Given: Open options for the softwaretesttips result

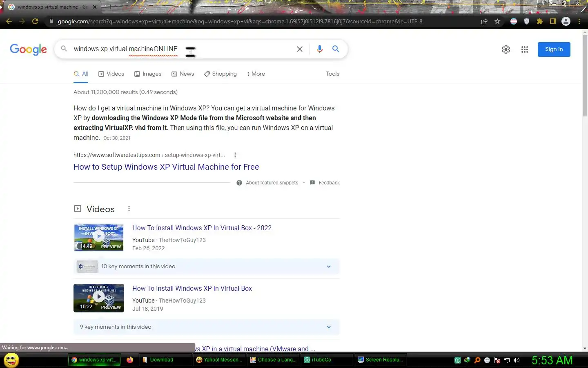Looking at the screenshot, I should [235, 155].
